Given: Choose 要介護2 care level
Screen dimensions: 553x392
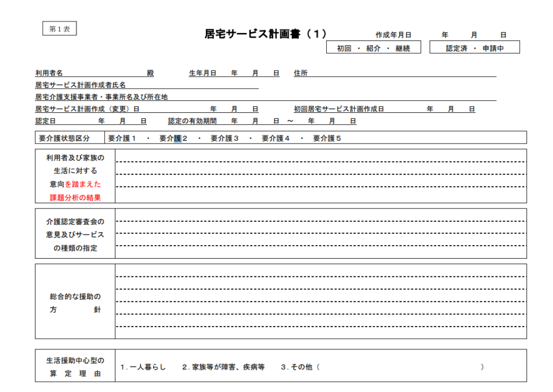Looking at the screenshot, I should 173,138.
